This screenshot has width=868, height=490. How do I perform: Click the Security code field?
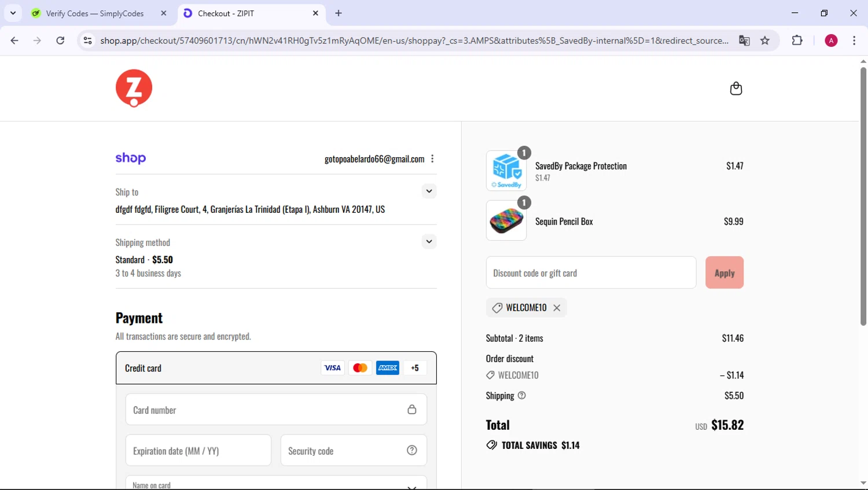[x=354, y=450]
